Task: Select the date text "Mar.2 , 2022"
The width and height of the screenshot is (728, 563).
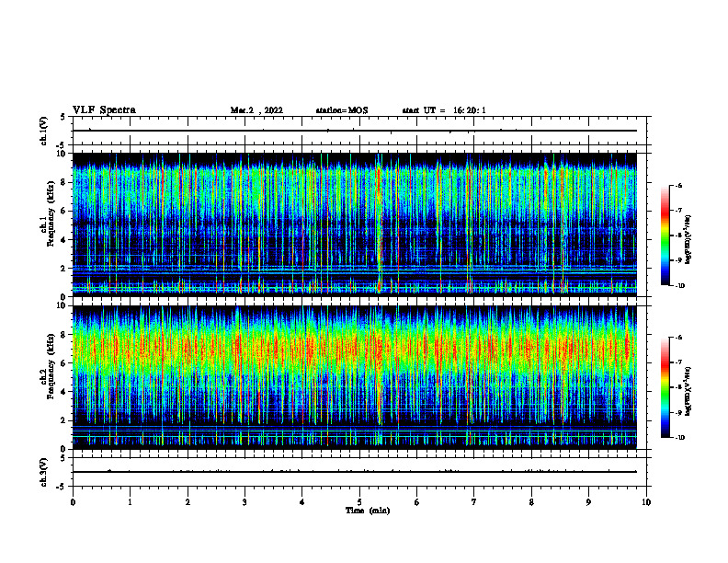Action: [256, 110]
